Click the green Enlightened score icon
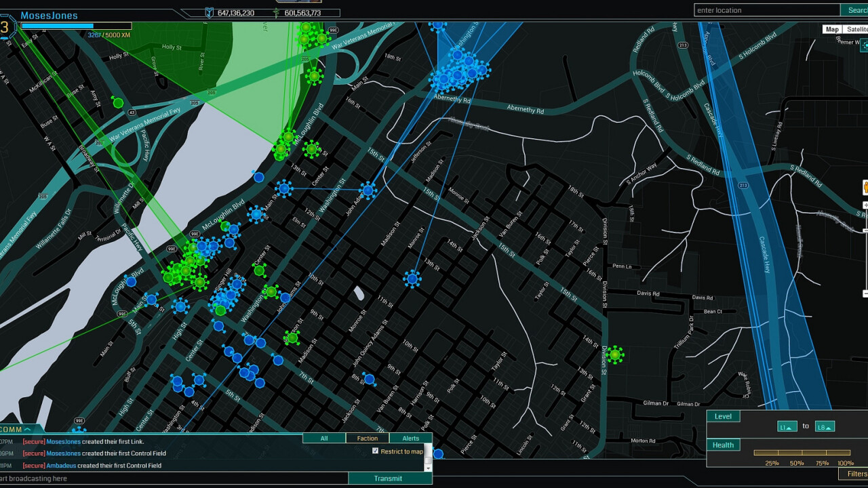This screenshot has width=868, height=488. point(276,13)
